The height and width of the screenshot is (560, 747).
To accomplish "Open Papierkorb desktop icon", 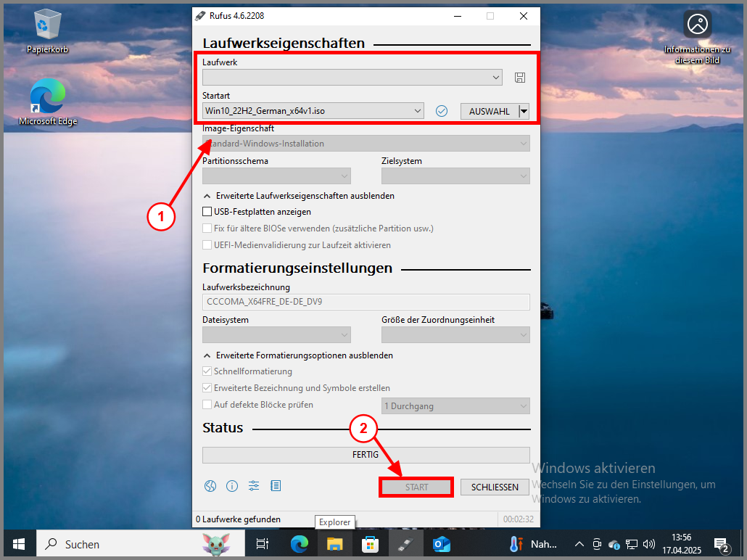I will tap(47, 32).
